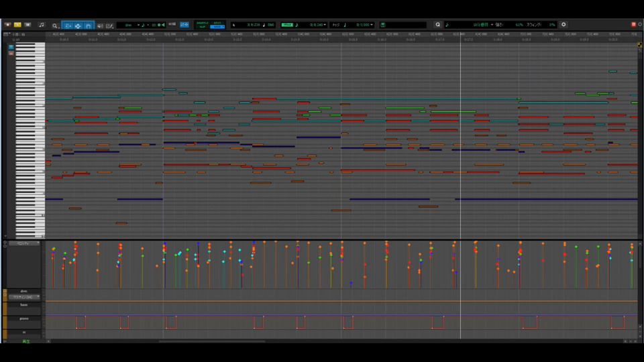Click the swing 0% value
This screenshot has width=644, height=362.
[x=552, y=25]
